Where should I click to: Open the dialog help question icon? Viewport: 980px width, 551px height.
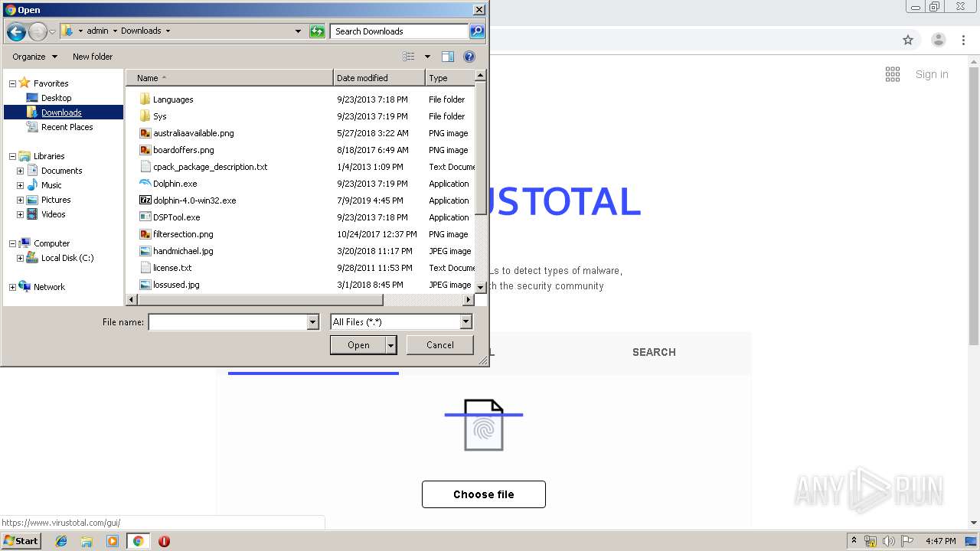469,57
